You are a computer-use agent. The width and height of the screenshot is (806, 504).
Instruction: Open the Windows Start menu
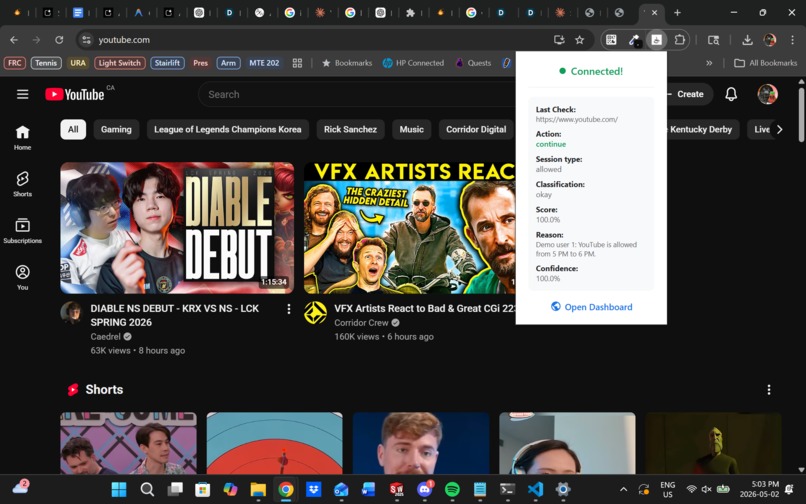119,489
